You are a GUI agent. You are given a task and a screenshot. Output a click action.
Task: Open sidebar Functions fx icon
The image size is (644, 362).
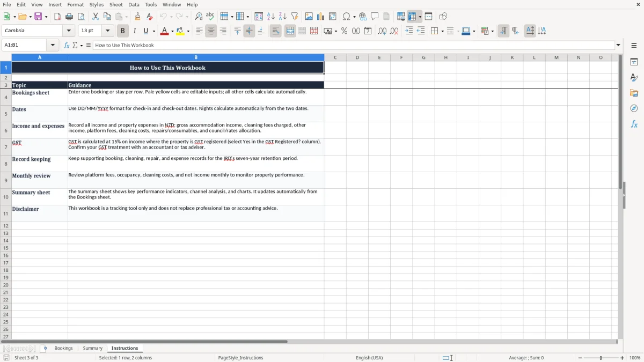(634, 124)
